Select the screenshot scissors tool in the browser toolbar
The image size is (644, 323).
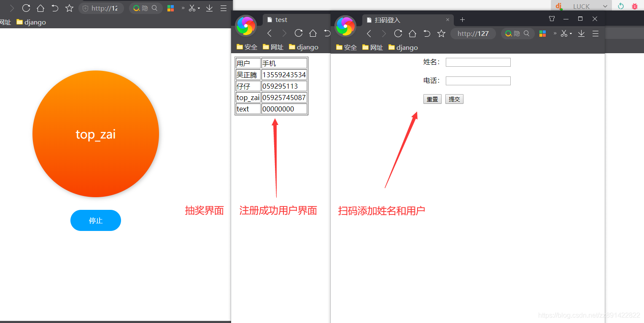192,8
